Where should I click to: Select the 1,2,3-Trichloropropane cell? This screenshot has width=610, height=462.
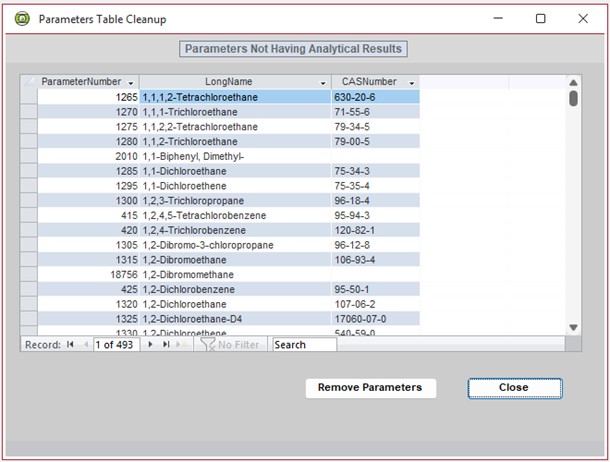click(235, 201)
